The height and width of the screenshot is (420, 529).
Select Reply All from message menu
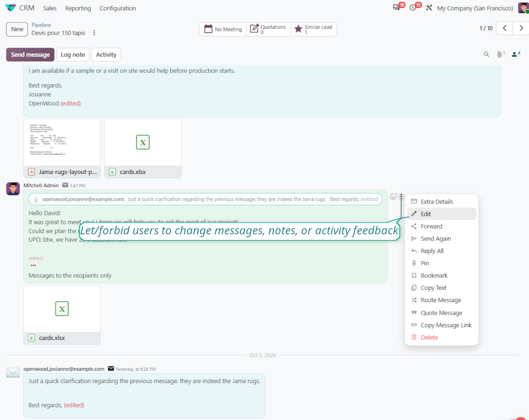(441, 251)
